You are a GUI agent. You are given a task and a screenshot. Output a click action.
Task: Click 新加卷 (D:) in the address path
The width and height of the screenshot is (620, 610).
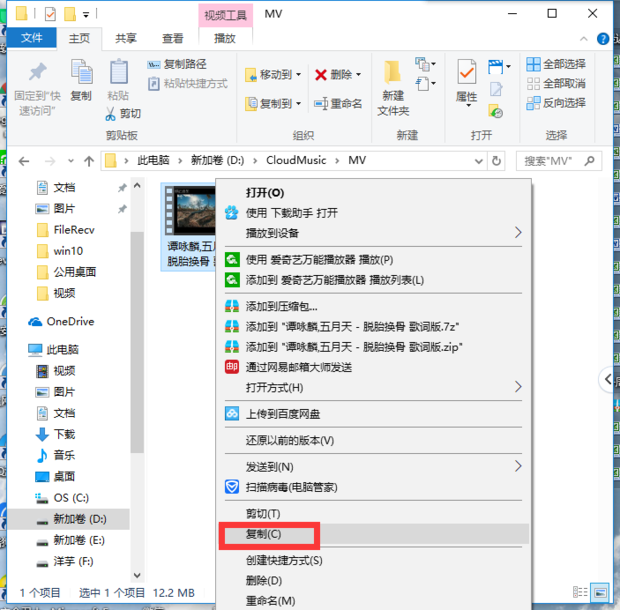tap(217, 161)
